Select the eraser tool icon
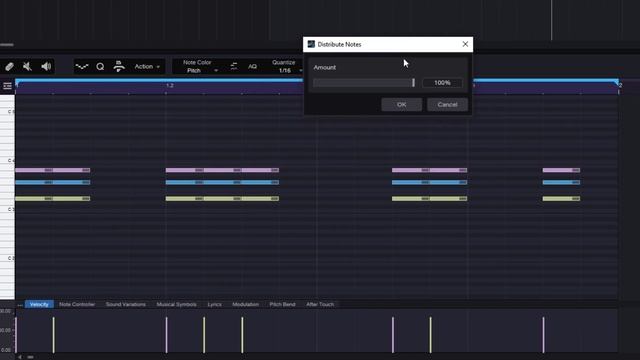This screenshot has width=640, height=360. coord(9,67)
